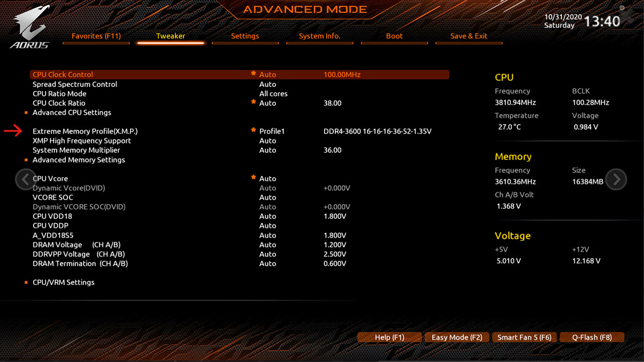Switch to the Boot tab
Image resolution: width=644 pixels, height=362 pixels.
tap(394, 36)
